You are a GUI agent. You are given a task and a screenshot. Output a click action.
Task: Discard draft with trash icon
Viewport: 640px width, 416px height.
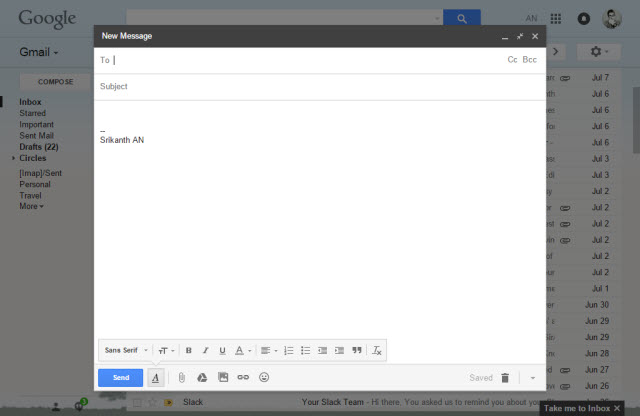tap(505, 378)
